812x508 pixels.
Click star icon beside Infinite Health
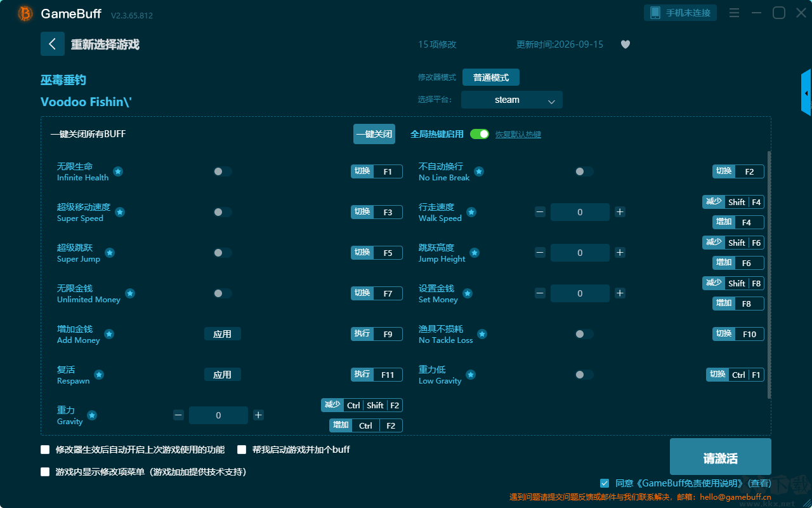point(118,171)
